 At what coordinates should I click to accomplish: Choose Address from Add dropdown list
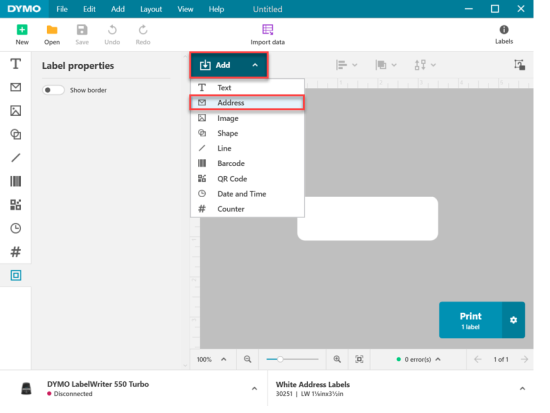pos(247,102)
